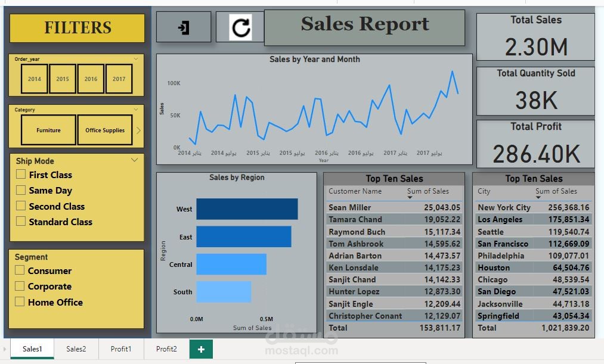The width and height of the screenshot is (604, 364).
Task: Toggle the Home Office segment checkbox
Action: click(20, 301)
